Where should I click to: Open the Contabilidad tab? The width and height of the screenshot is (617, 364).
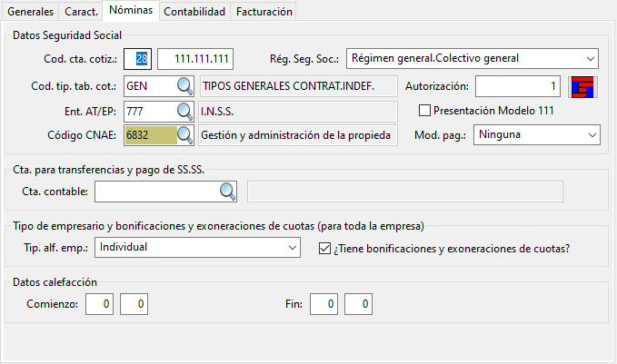[x=194, y=12]
